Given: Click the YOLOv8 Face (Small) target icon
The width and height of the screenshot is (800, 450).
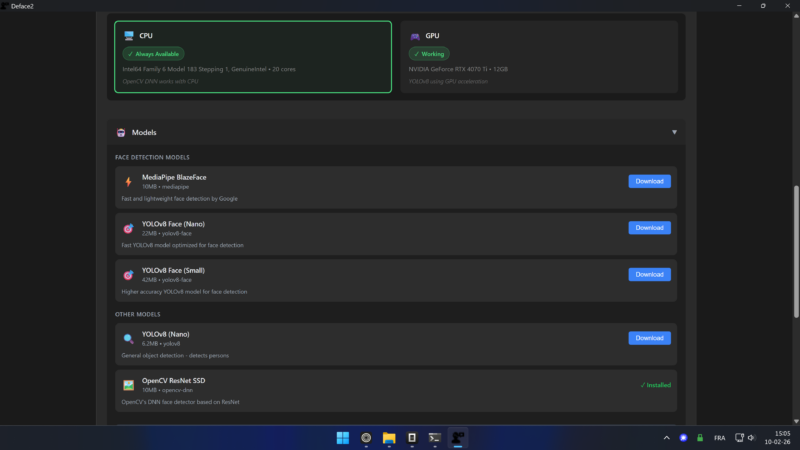Looking at the screenshot, I should tap(129, 275).
